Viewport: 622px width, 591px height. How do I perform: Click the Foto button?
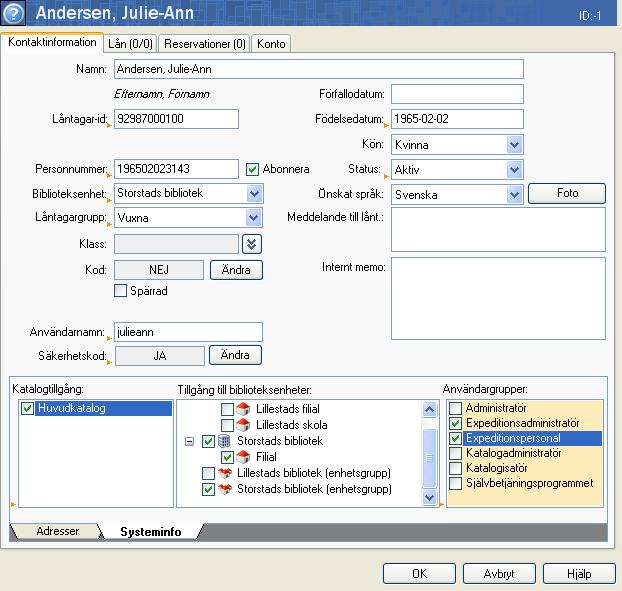(x=567, y=194)
